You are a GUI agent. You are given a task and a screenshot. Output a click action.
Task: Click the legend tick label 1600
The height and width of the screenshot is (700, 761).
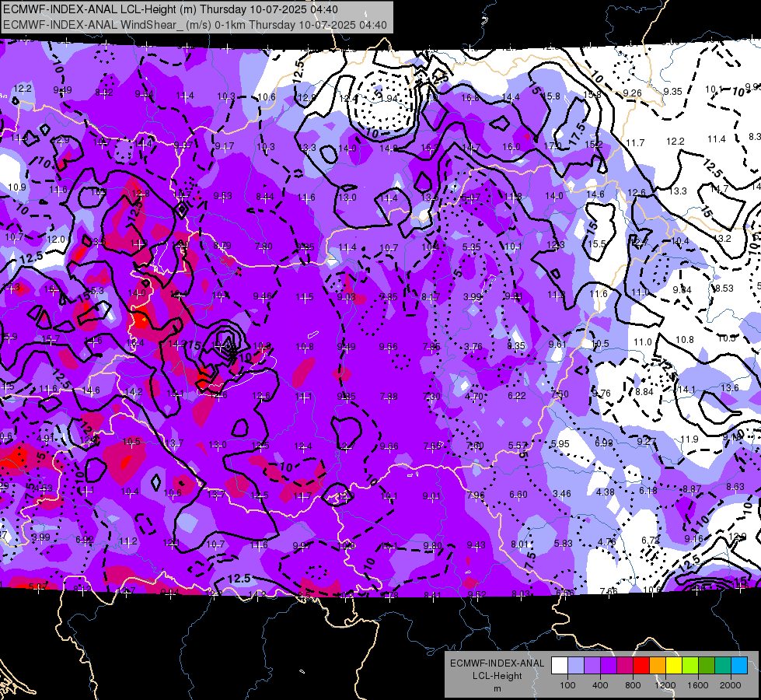[x=698, y=685]
